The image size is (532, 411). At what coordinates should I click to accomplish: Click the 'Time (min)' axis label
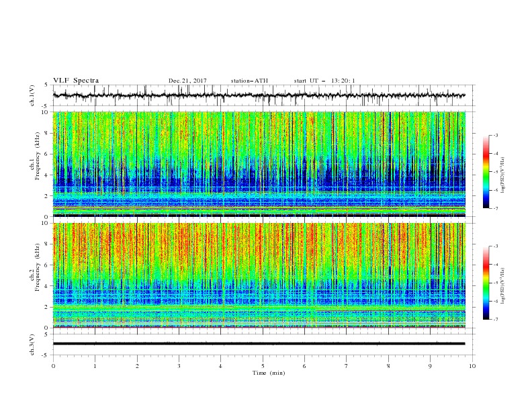point(269,373)
